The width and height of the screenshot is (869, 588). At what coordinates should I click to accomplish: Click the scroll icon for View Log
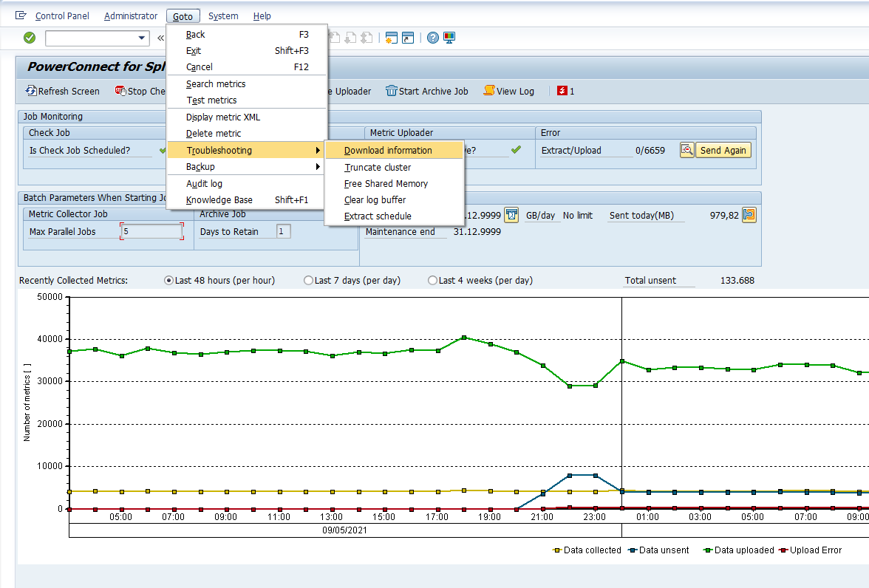(488, 91)
